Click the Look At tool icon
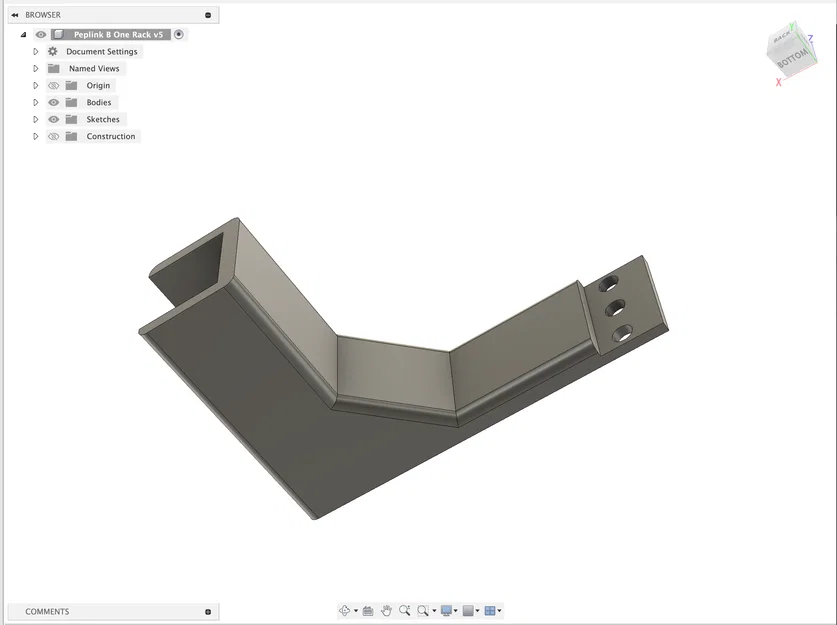The image size is (837, 625). (367, 610)
